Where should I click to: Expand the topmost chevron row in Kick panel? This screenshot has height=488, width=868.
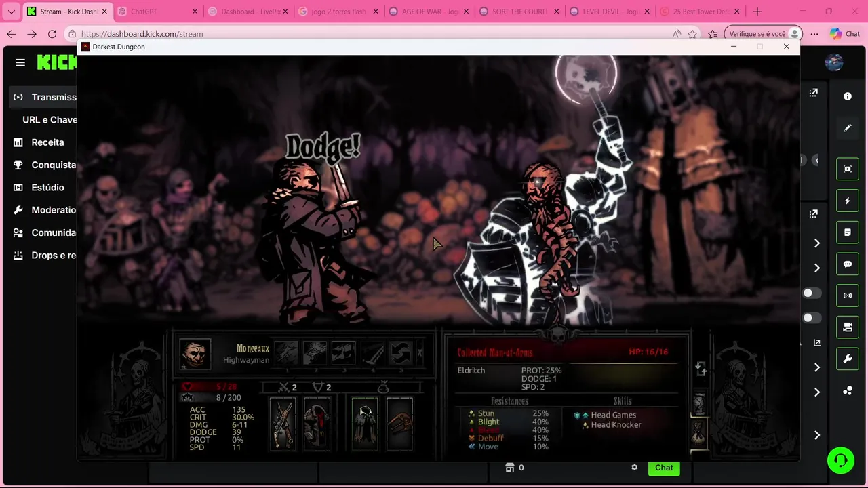tap(817, 243)
